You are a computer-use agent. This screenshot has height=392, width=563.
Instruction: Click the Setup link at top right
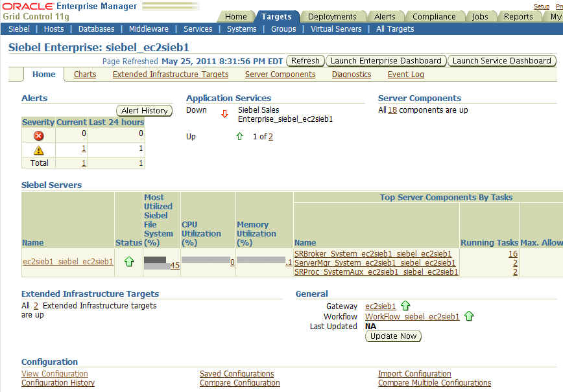[542, 6]
